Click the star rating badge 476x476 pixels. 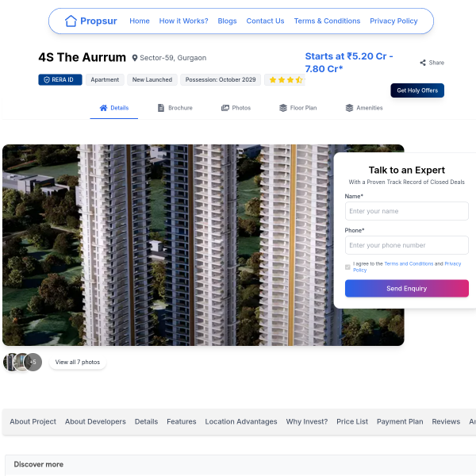click(285, 80)
